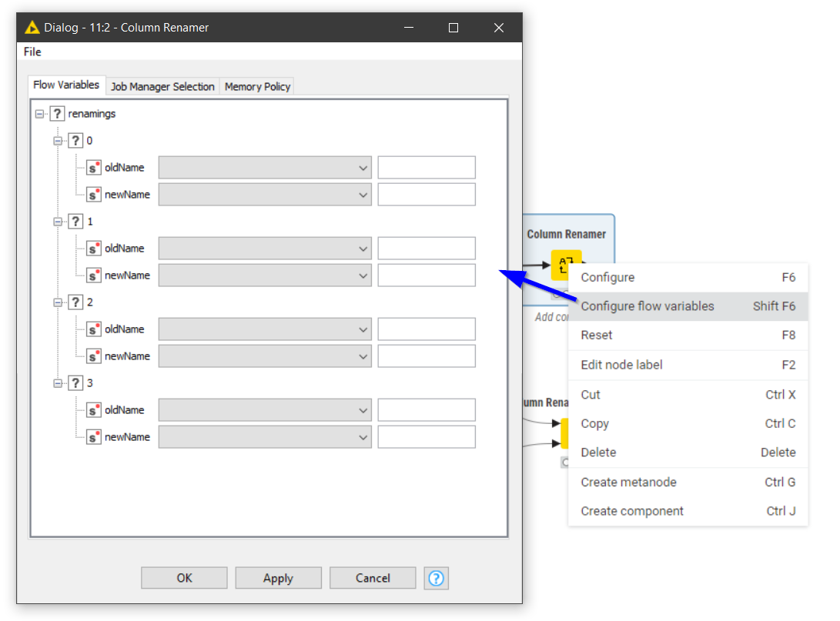Collapse tree entry 2
The width and height of the screenshot is (840, 621).
(58, 302)
